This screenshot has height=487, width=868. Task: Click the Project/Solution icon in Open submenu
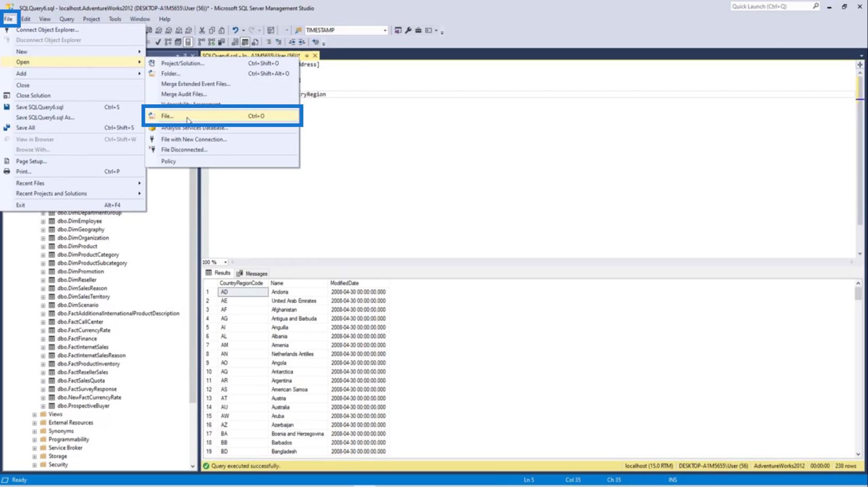pyautogui.click(x=152, y=63)
